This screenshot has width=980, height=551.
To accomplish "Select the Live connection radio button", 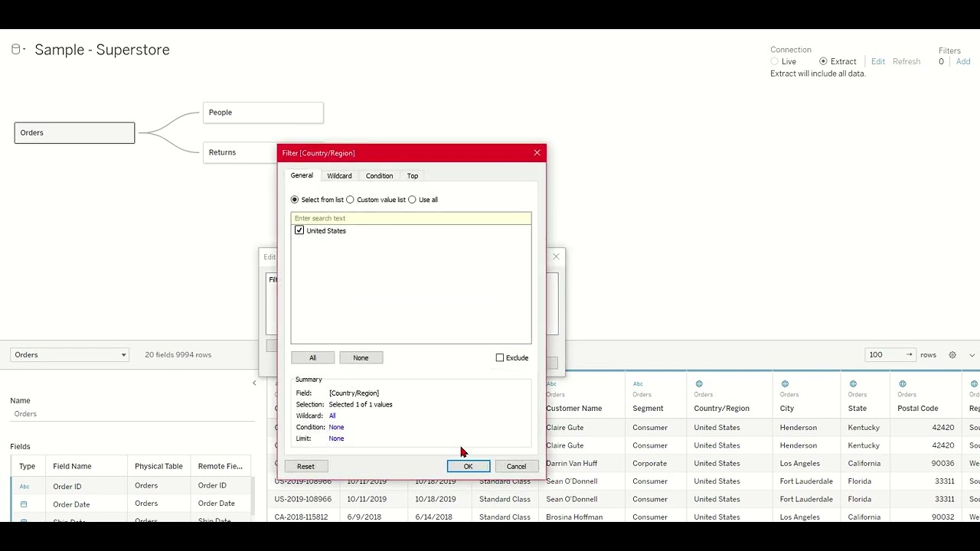I will pyautogui.click(x=775, y=61).
